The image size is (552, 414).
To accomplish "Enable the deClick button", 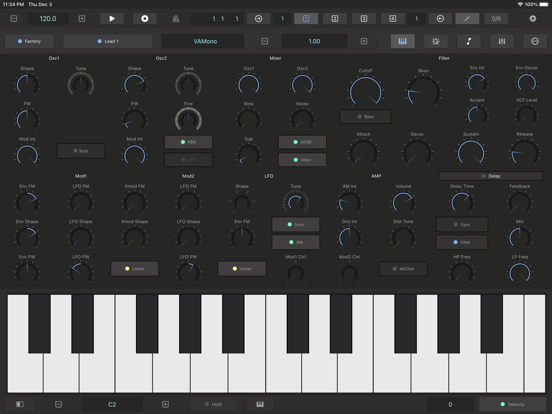I will tap(403, 269).
